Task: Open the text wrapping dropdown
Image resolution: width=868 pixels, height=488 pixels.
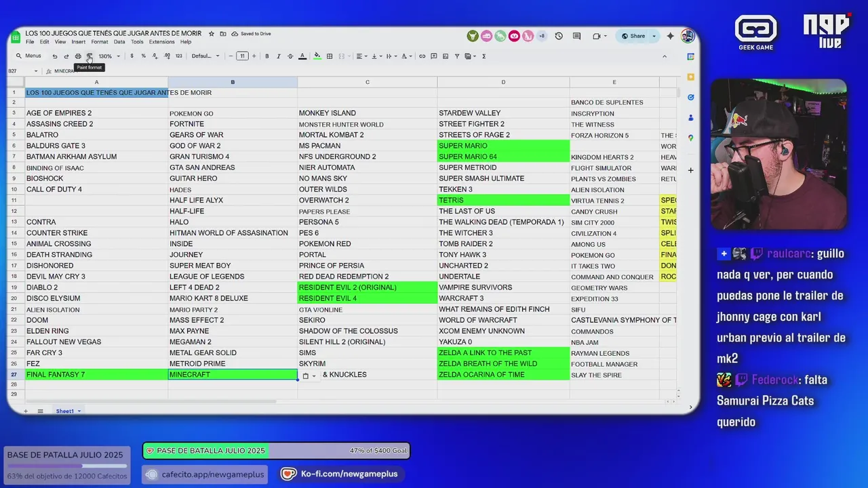Action: (x=391, y=56)
